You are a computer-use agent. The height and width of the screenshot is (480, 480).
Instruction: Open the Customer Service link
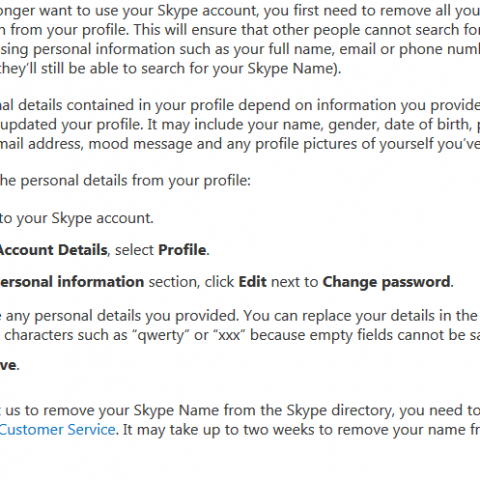pos(57,430)
